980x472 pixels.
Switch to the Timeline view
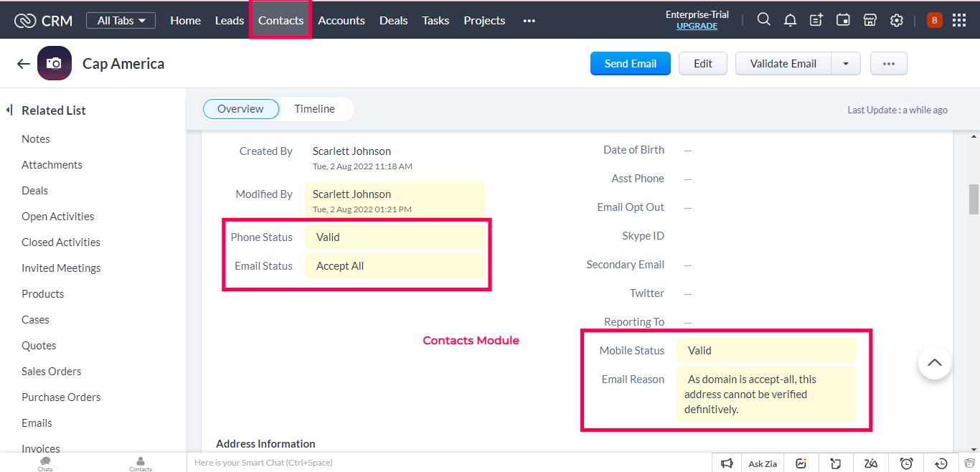(x=314, y=109)
